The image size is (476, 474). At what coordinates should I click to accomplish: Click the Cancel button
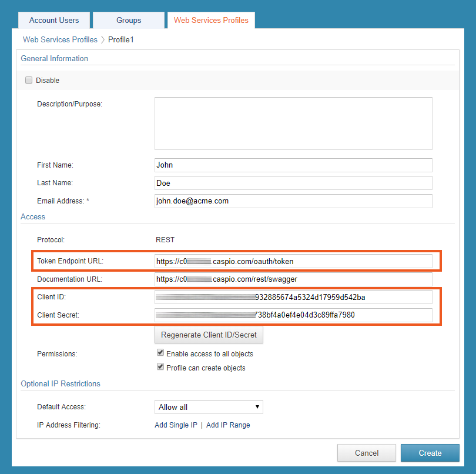pos(366,453)
